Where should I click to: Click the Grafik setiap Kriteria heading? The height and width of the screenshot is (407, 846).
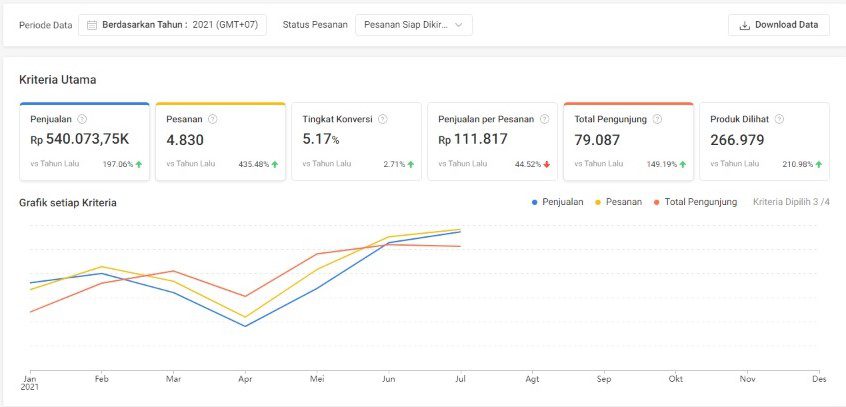point(68,203)
